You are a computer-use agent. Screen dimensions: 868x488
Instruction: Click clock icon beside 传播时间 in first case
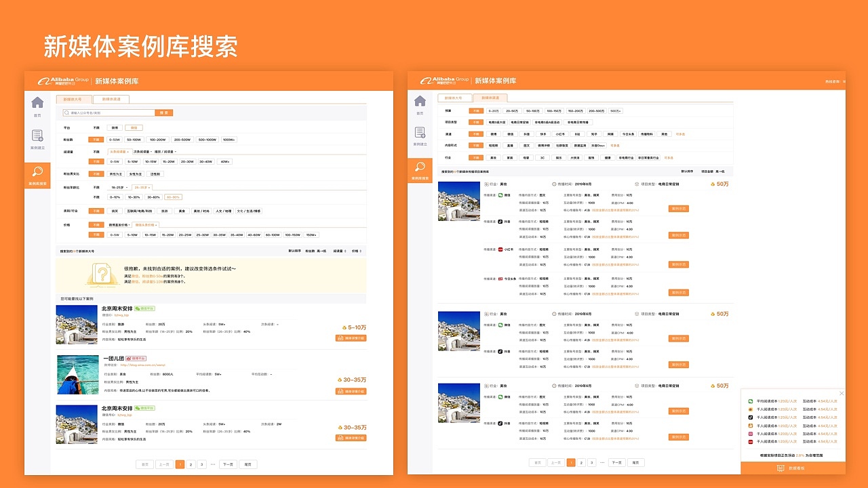point(555,184)
